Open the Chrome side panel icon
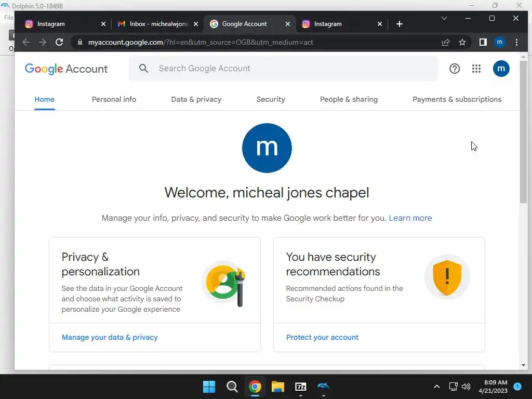Screen dimensions: 532x399 point(483,42)
